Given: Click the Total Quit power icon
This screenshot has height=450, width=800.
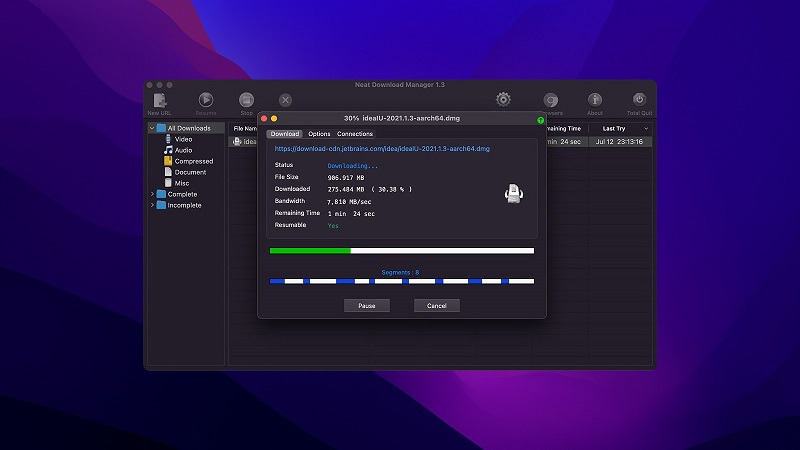Looking at the screenshot, I should click(639, 99).
